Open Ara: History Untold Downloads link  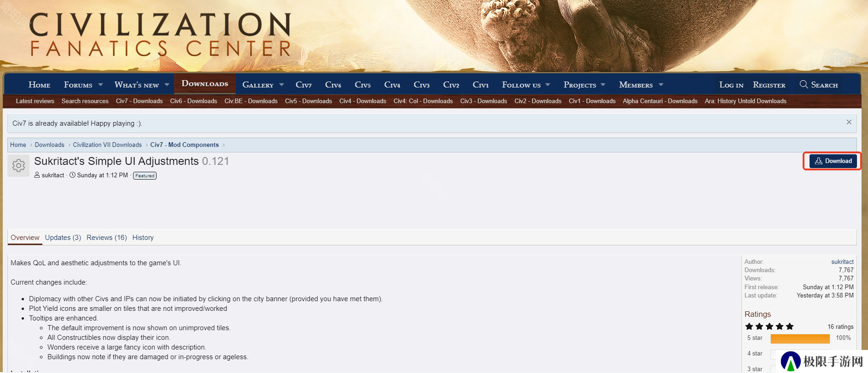[x=746, y=101]
